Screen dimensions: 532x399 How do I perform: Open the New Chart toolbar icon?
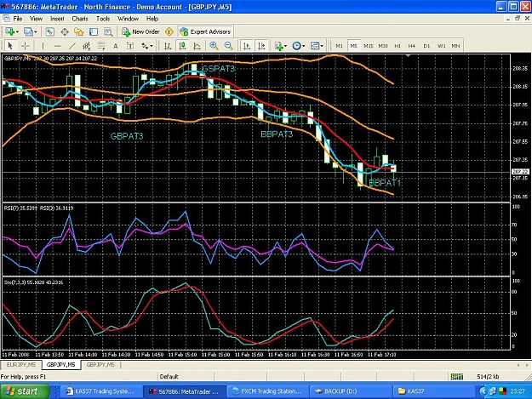(9, 31)
